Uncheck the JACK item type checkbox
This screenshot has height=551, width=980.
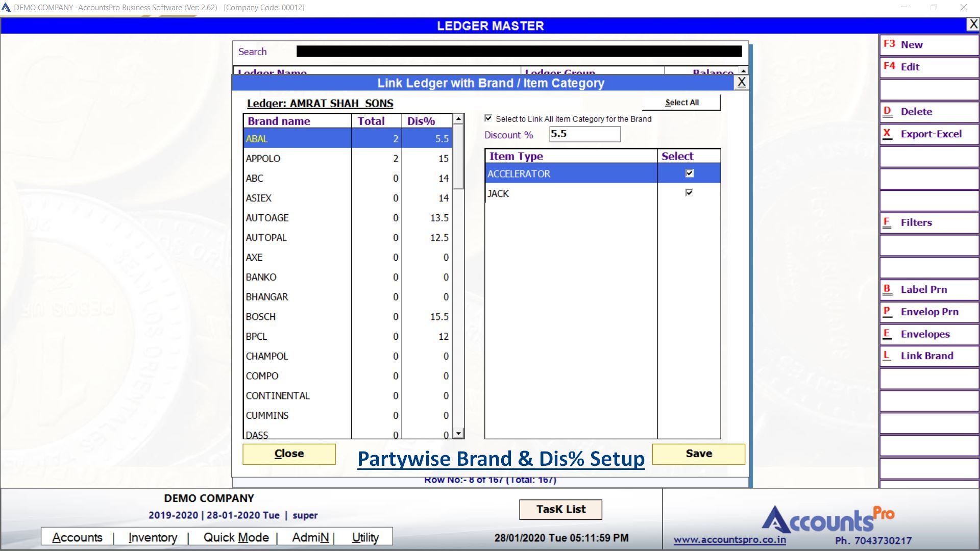point(689,193)
